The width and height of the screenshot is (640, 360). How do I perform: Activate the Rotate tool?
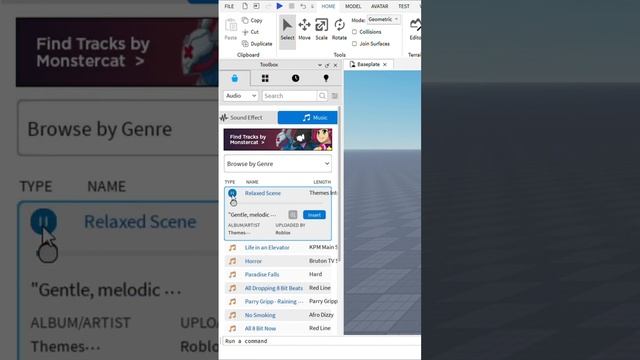pyautogui.click(x=339, y=29)
